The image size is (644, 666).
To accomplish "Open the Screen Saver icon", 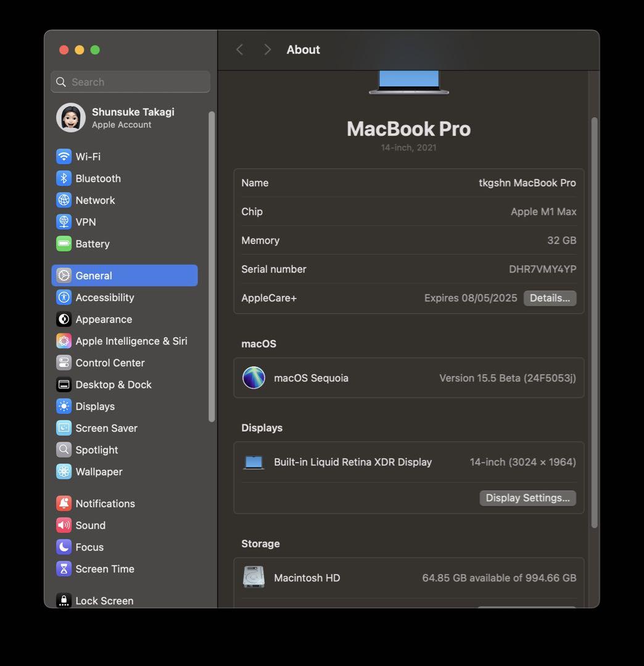I will pos(64,428).
